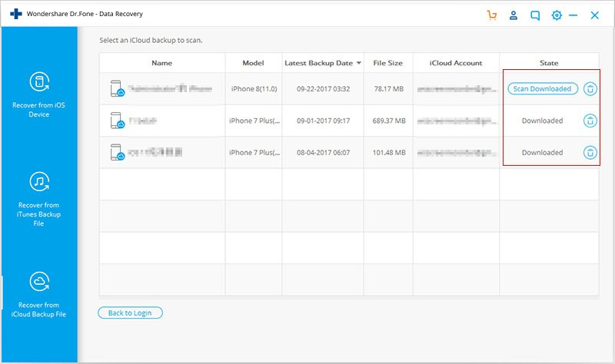Click the State column header
615x364 pixels.
click(549, 63)
